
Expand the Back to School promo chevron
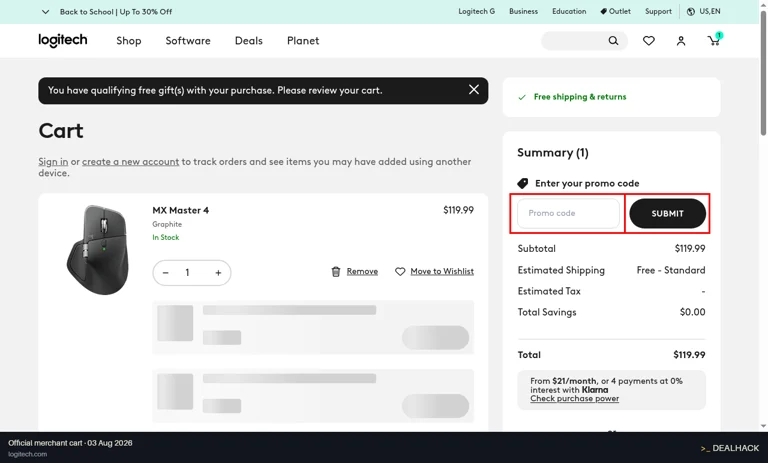pyautogui.click(x=46, y=12)
